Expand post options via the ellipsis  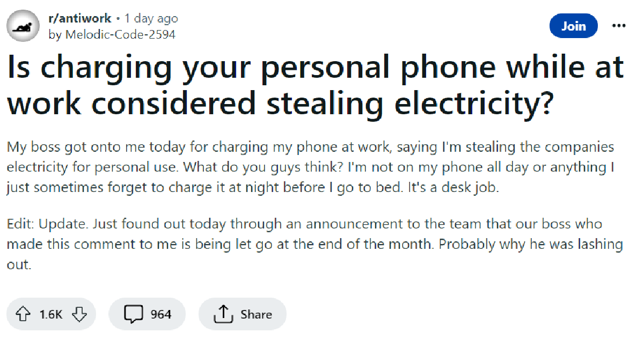click(x=619, y=25)
